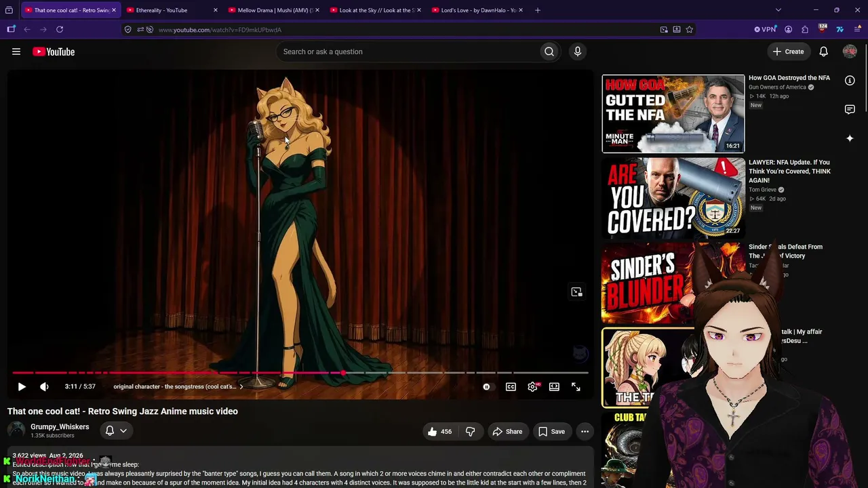This screenshot has height=488, width=868.
Task: Open the comments panel icon on right
Action: [x=850, y=109]
